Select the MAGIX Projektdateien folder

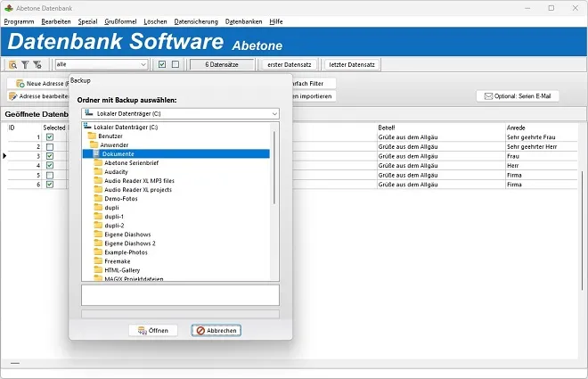click(134, 279)
